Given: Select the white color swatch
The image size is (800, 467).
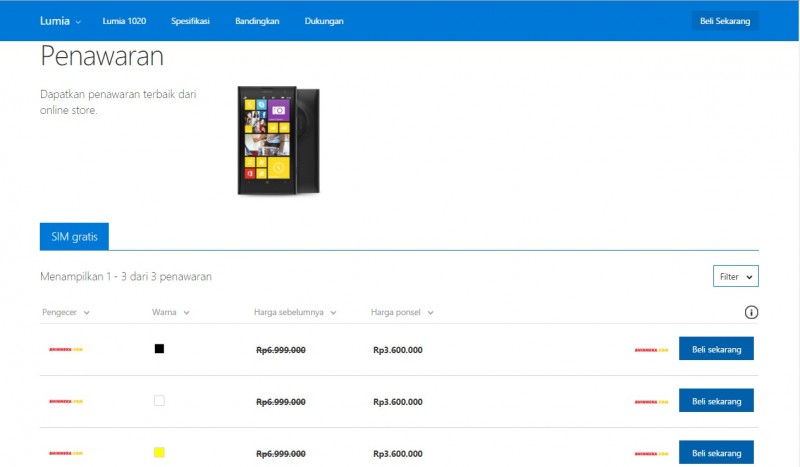Looking at the screenshot, I should (x=159, y=401).
